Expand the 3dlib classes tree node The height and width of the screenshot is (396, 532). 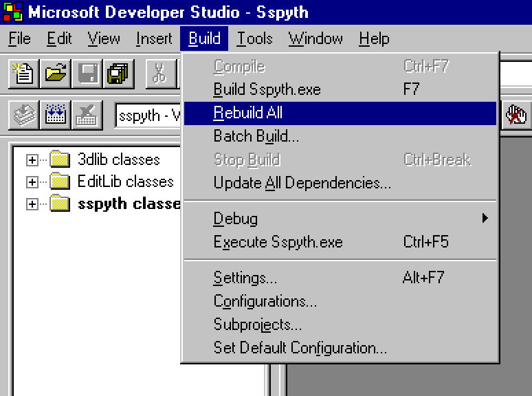coord(32,159)
